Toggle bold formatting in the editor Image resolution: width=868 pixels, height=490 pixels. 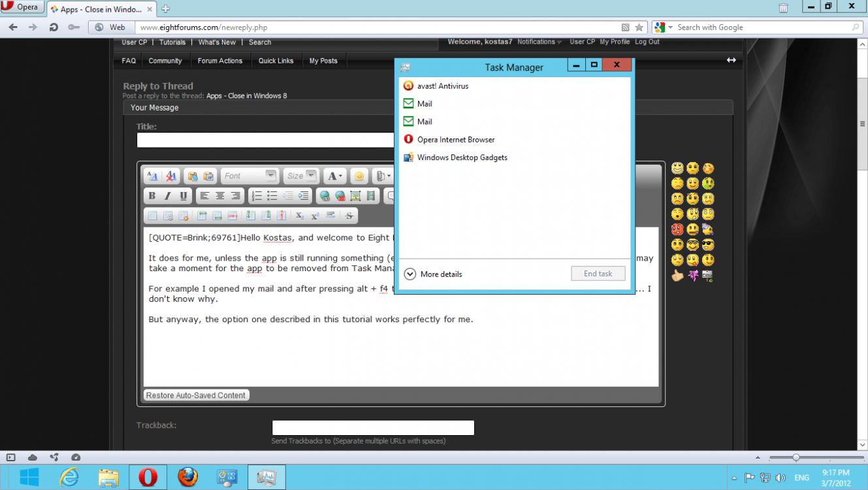coord(152,196)
